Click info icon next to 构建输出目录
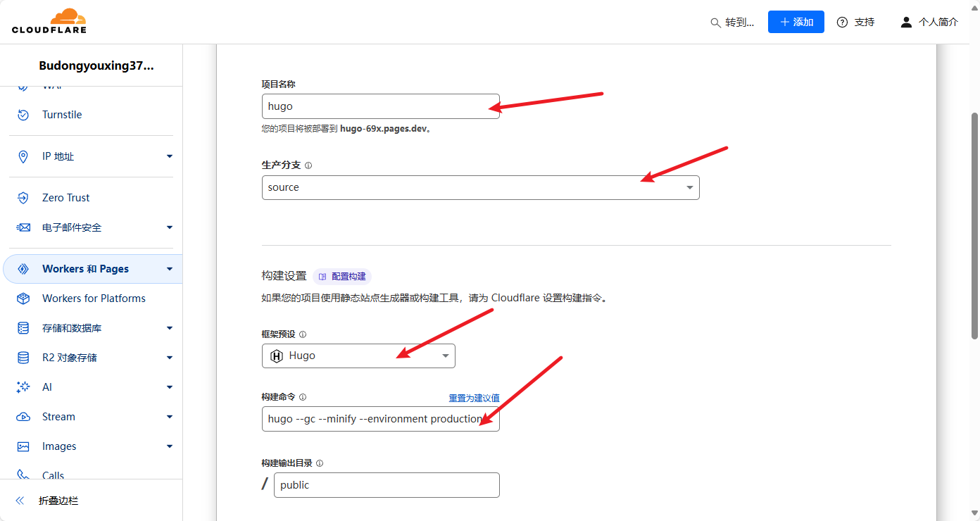Screen dimensions: 980x521 320,463
